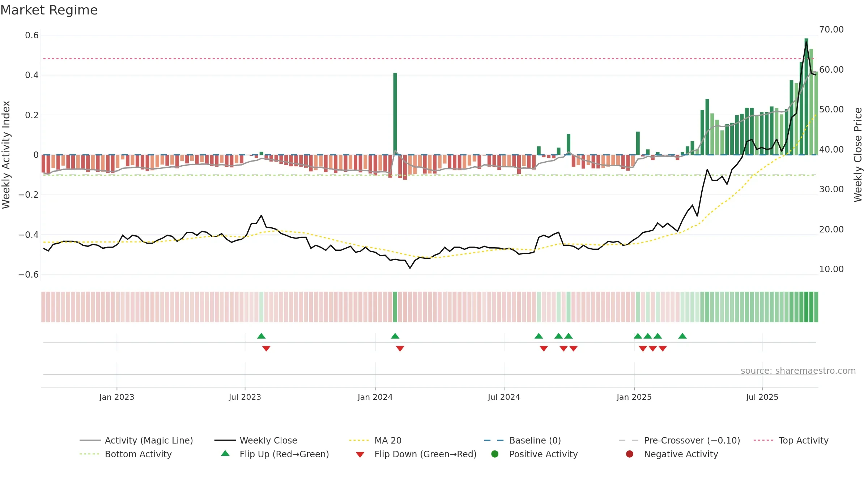This screenshot has width=868, height=488.
Task: Click the −0.6 activity axis label
Action: (x=29, y=274)
